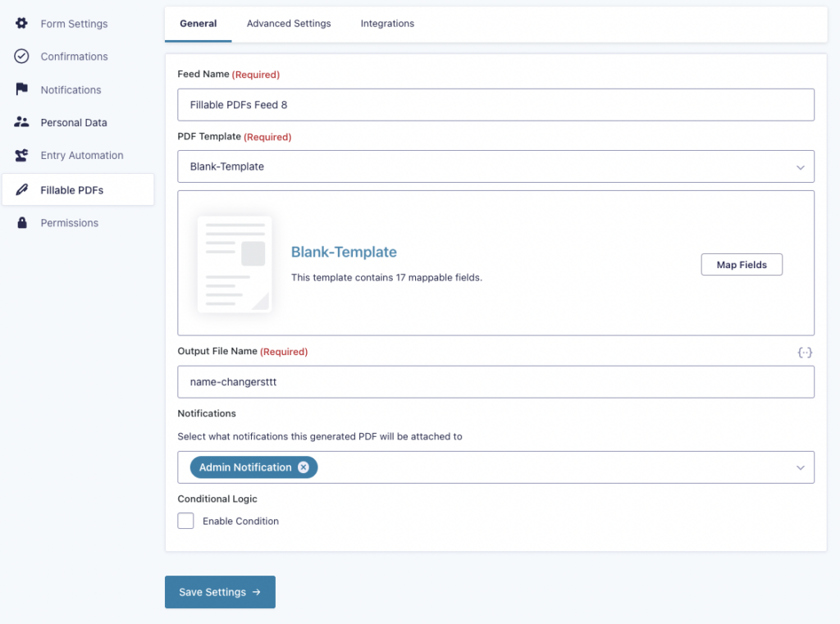Edit the Output File Name field
This screenshot has height=624, width=840.
(495, 382)
